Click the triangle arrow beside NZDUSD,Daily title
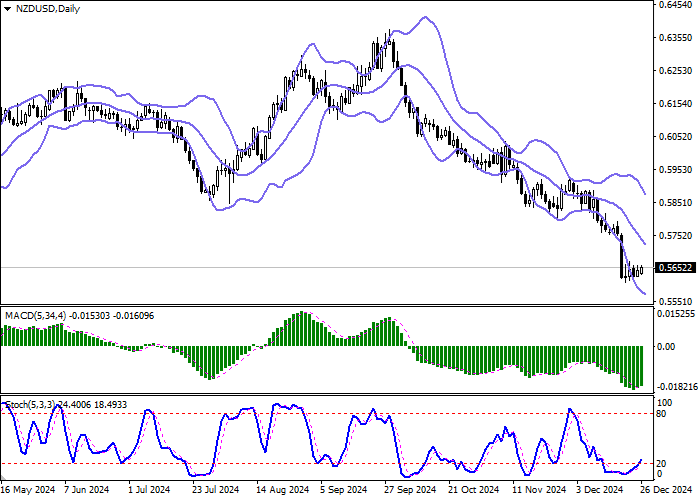The width and height of the screenshot is (698, 500). coord(8,7)
